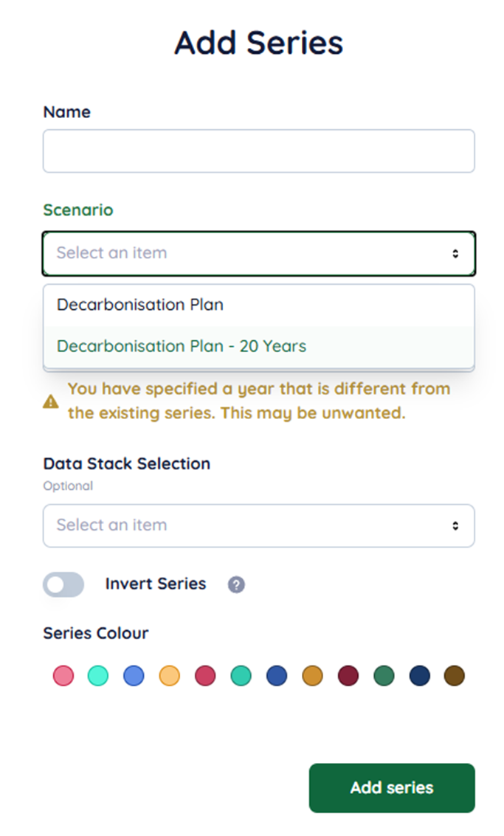
Task: Choose the light blue colour swatch
Action: pos(134,676)
